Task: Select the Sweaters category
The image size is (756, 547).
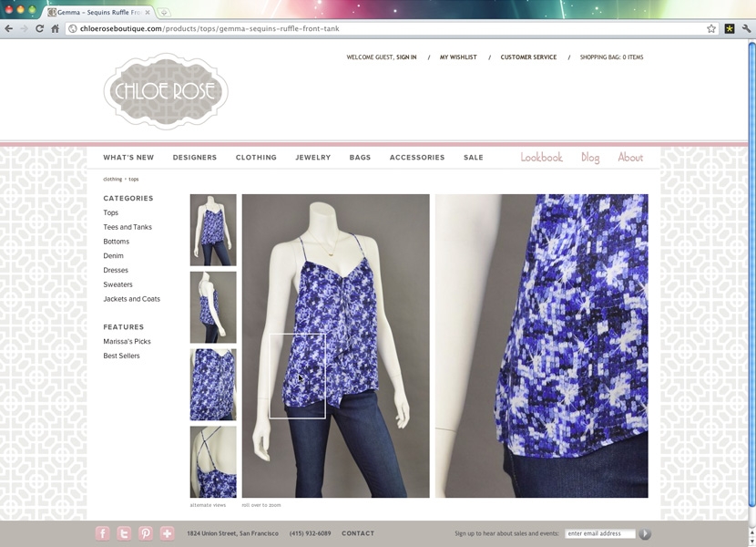Action: point(117,284)
